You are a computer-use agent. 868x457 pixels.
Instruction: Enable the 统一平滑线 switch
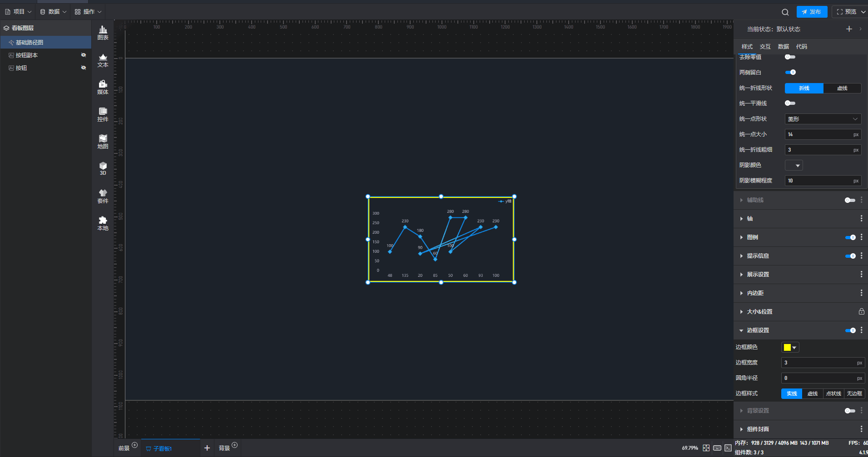click(790, 103)
